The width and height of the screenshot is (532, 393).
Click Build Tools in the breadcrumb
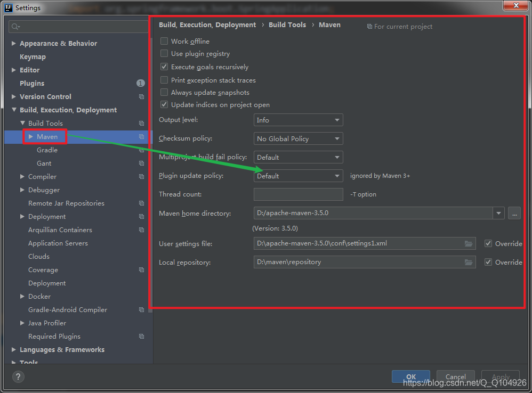[x=287, y=24]
